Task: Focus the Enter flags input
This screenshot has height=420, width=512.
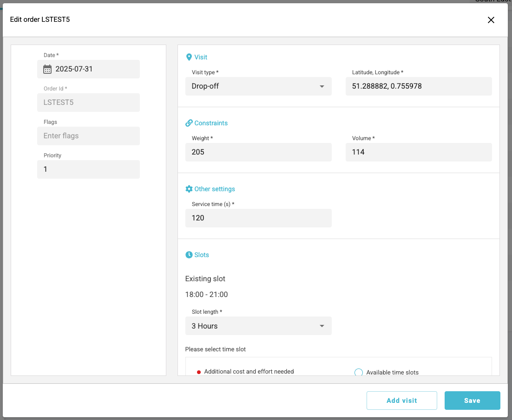Action: 88,136
